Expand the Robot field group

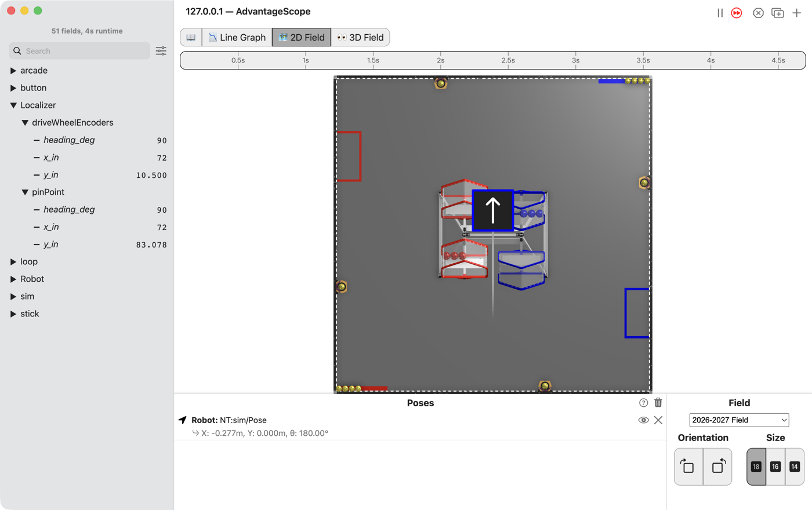[x=13, y=279]
